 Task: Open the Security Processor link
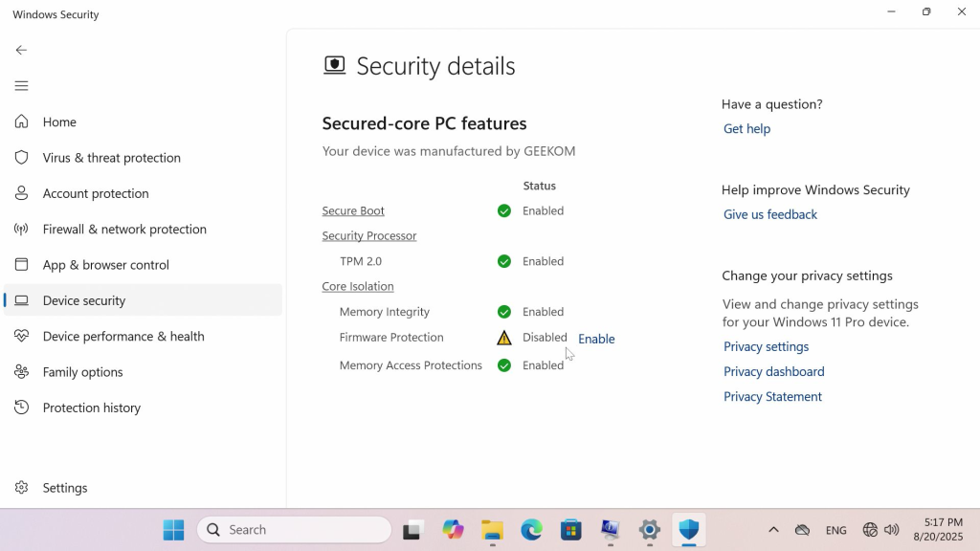point(369,236)
